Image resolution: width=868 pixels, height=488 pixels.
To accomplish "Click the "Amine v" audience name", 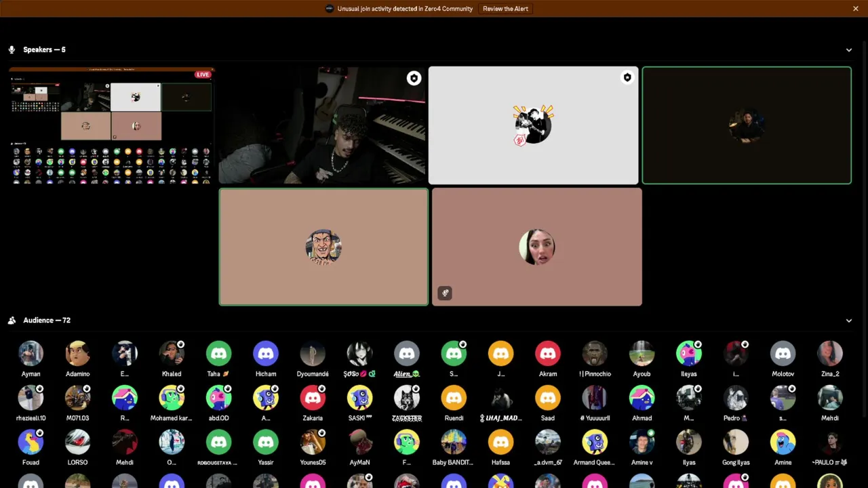I will (642, 463).
